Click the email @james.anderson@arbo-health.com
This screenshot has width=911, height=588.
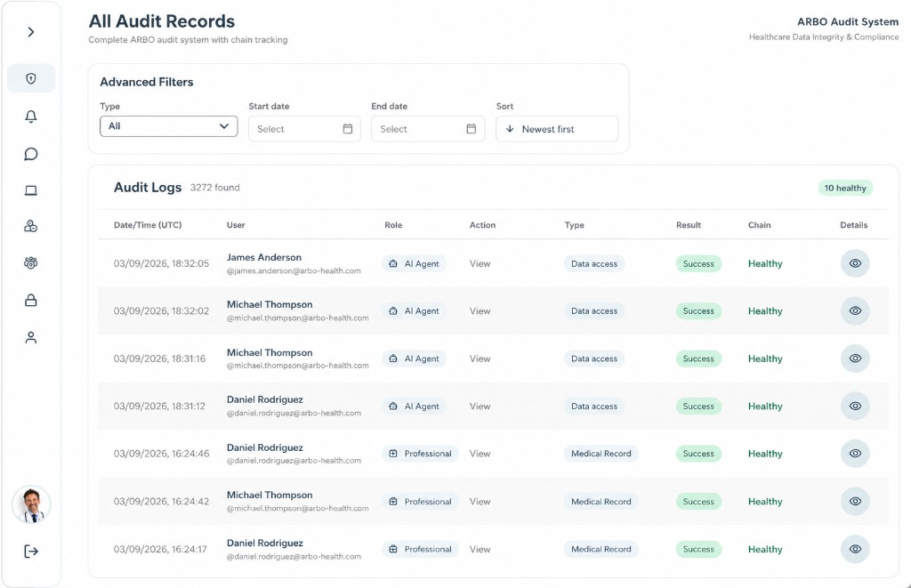[294, 270]
